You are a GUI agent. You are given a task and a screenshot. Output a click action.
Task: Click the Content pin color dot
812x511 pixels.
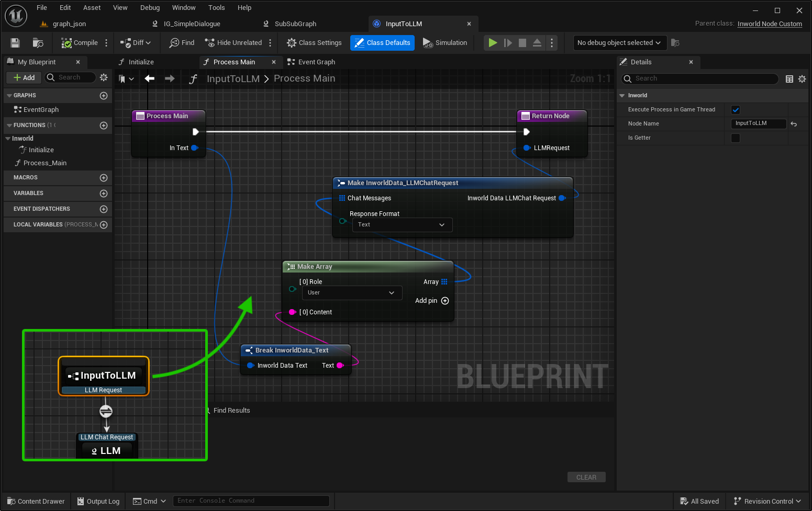tap(292, 312)
